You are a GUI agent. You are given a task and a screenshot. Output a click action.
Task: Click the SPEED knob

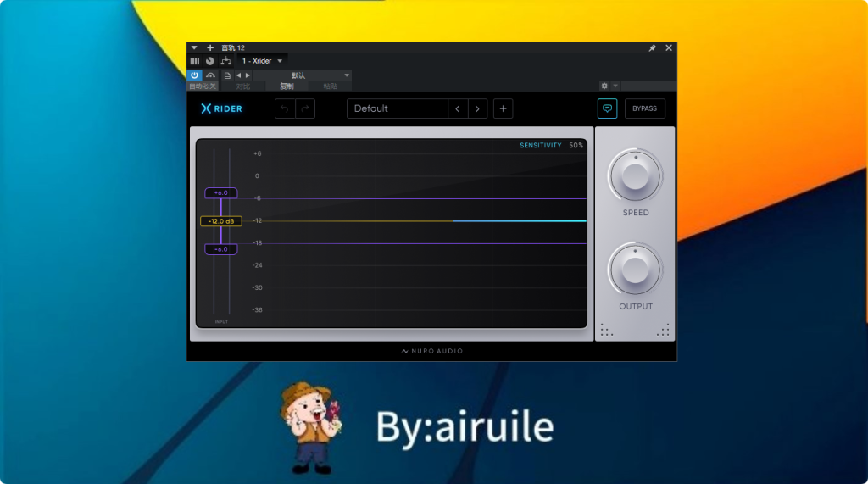(x=635, y=176)
